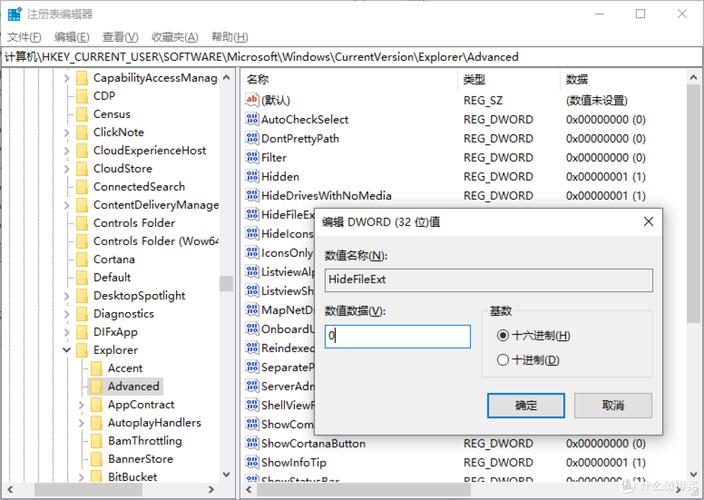Open the 文件(F) menu
The width and height of the screenshot is (704, 500).
(x=24, y=37)
